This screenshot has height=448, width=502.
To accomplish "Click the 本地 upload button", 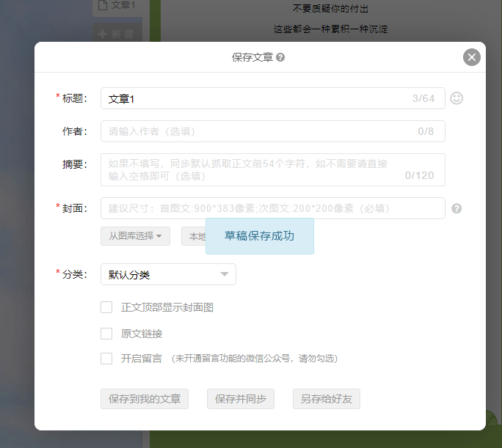I will [194, 236].
